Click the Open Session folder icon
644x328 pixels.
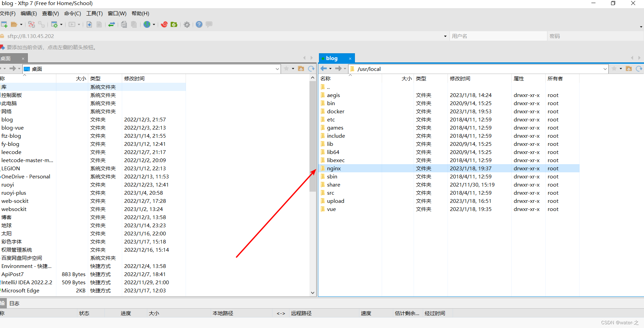[x=14, y=24]
